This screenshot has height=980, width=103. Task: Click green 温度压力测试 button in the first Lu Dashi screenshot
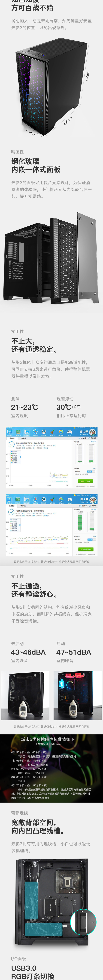pos(86,481)
